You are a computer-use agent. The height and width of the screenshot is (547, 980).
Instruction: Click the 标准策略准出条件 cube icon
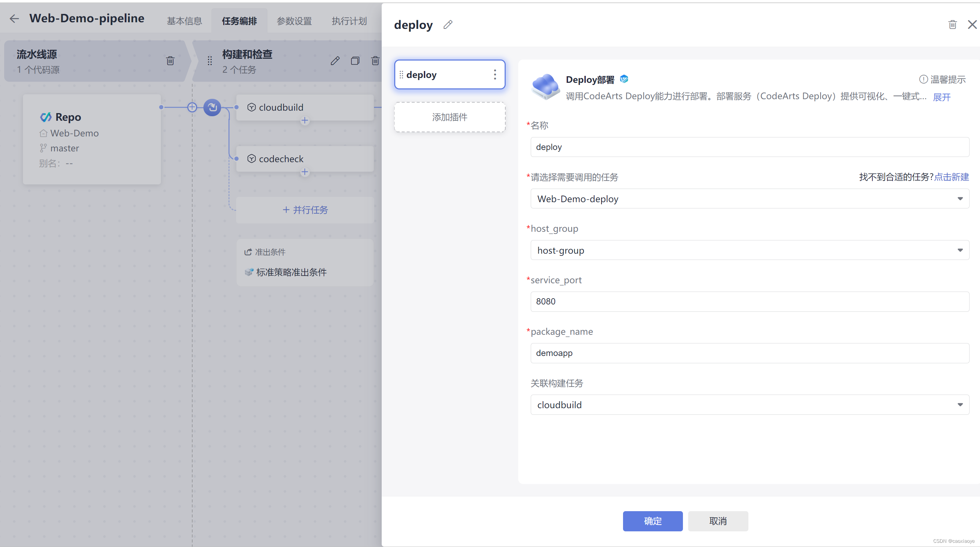[249, 272]
